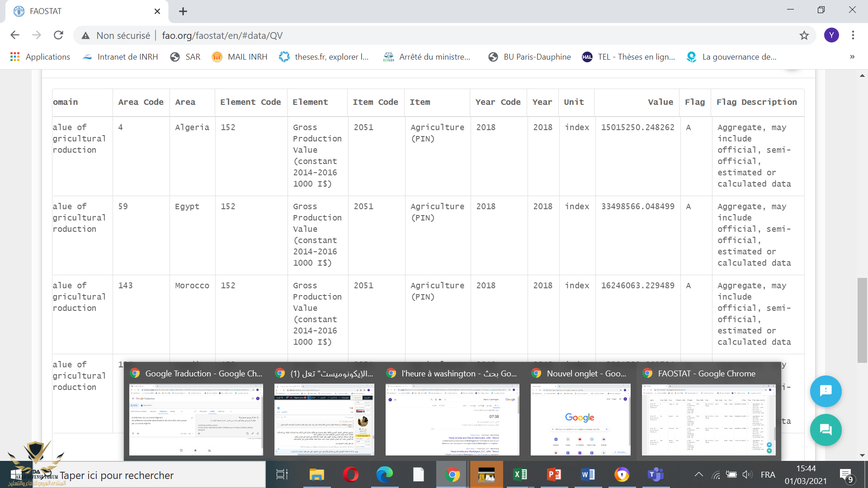Show hidden system tray icons
This screenshot has height=488, width=868.
tap(698, 474)
